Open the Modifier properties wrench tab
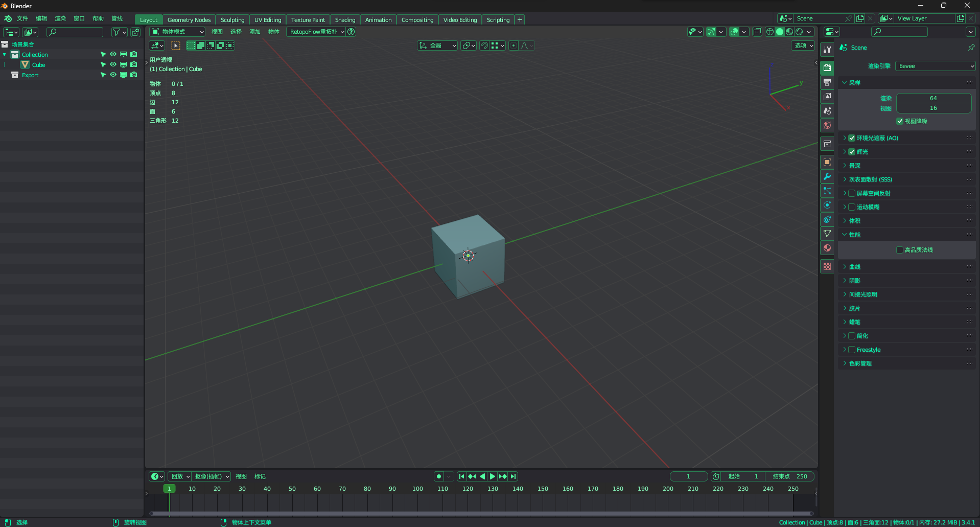The height and width of the screenshot is (527, 980). (x=827, y=176)
